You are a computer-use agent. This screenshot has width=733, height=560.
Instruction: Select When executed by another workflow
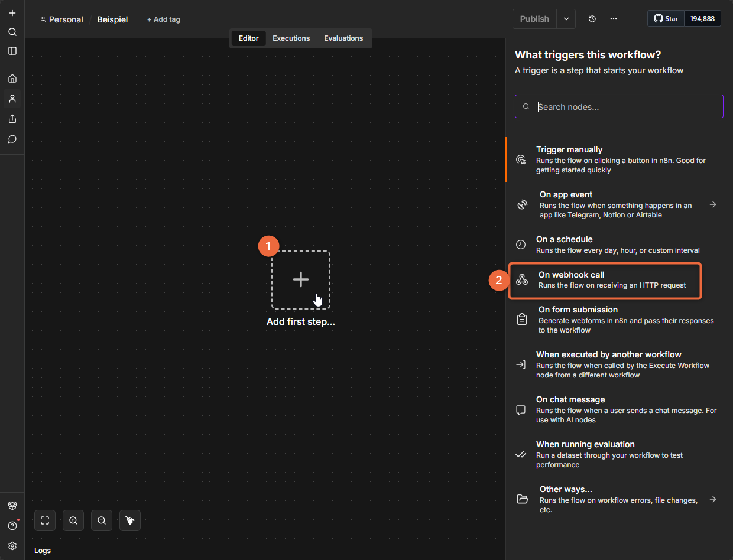click(619, 364)
